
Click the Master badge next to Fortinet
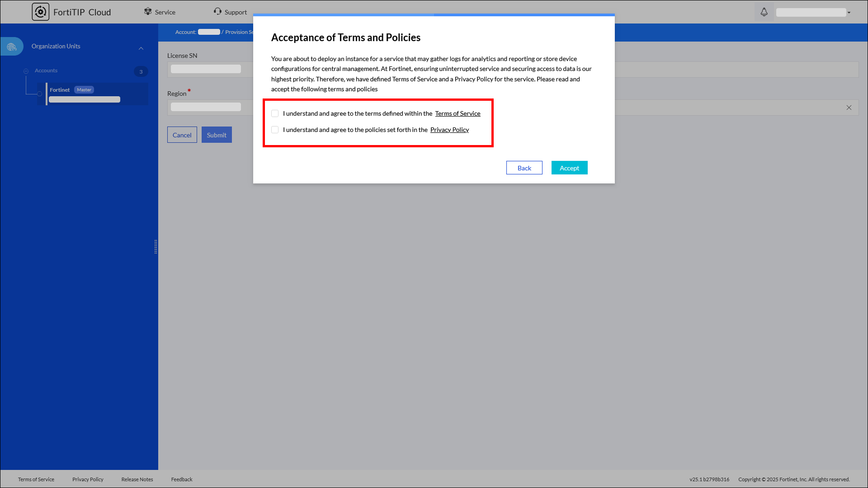pos(84,90)
